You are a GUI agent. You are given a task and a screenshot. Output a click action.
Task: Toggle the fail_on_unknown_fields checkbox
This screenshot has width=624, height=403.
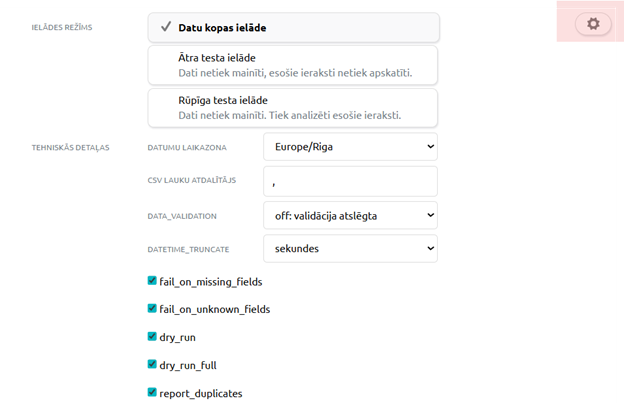pyautogui.click(x=152, y=308)
